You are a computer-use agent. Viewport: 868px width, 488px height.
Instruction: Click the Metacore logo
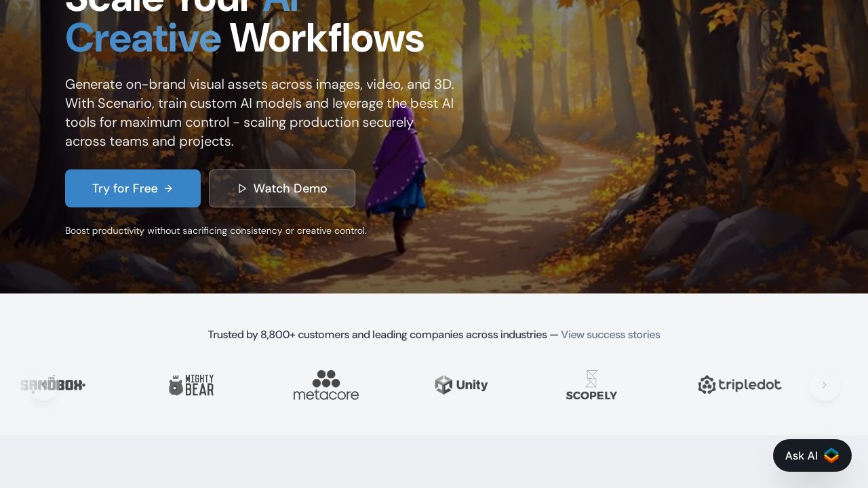[326, 385]
